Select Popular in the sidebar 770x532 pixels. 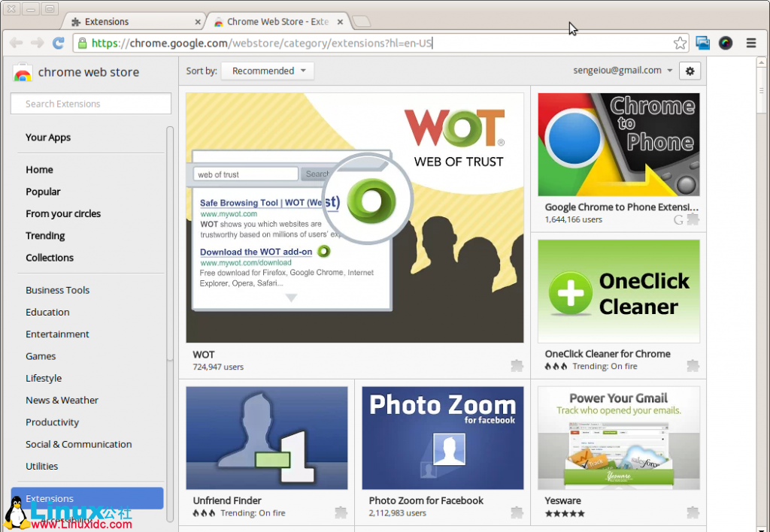point(43,192)
